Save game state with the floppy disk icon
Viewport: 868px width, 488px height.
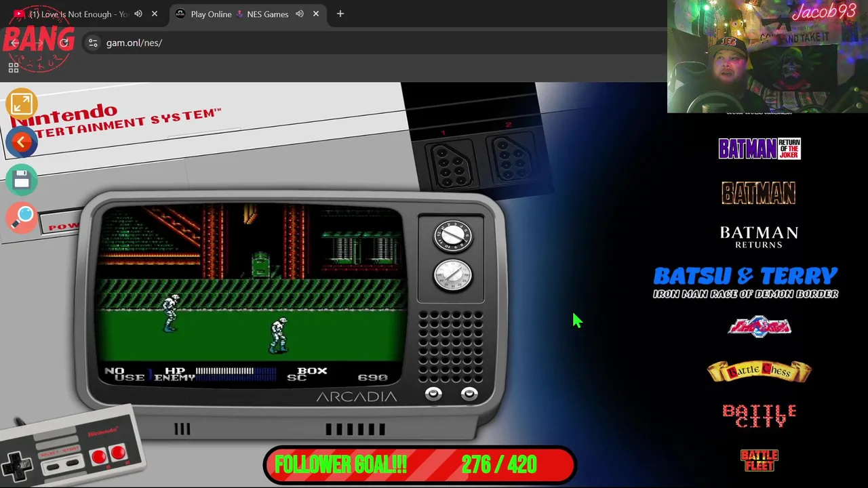(x=21, y=180)
